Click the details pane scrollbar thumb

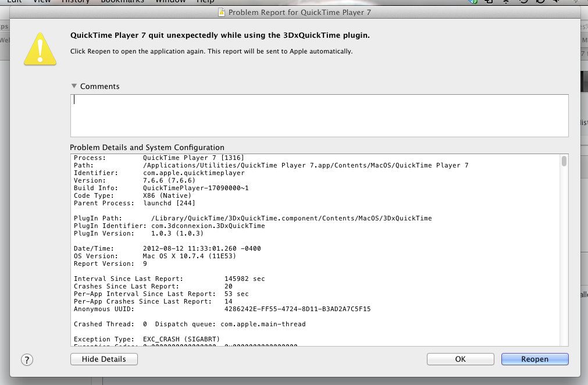click(x=564, y=161)
